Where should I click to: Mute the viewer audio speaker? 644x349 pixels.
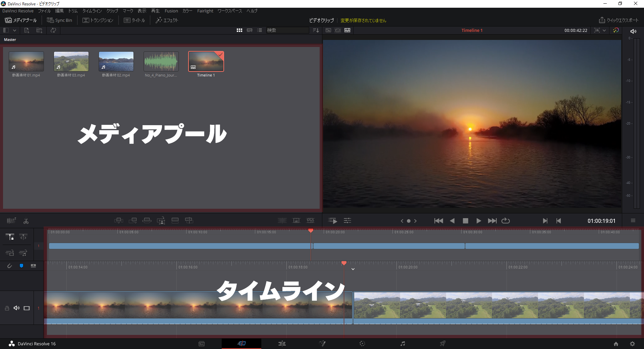633,31
